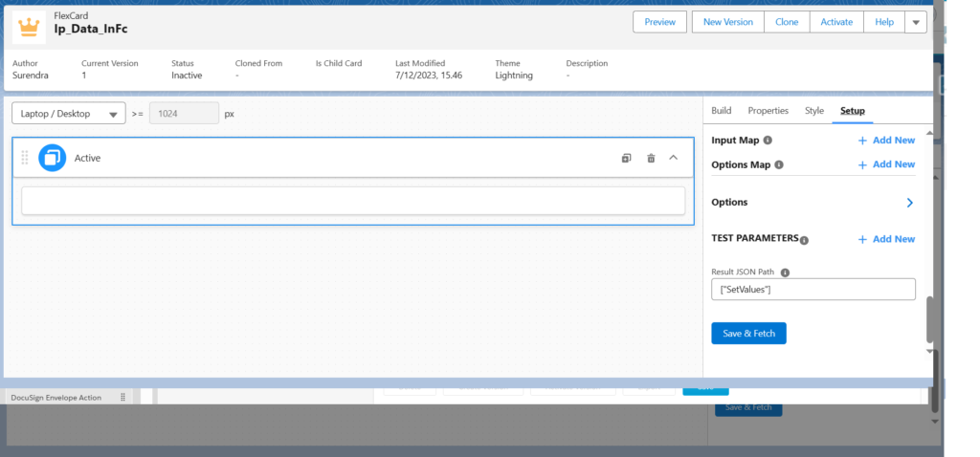Add new Input Map entry
The width and height of the screenshot is (980, 457).
pos(886,141)
